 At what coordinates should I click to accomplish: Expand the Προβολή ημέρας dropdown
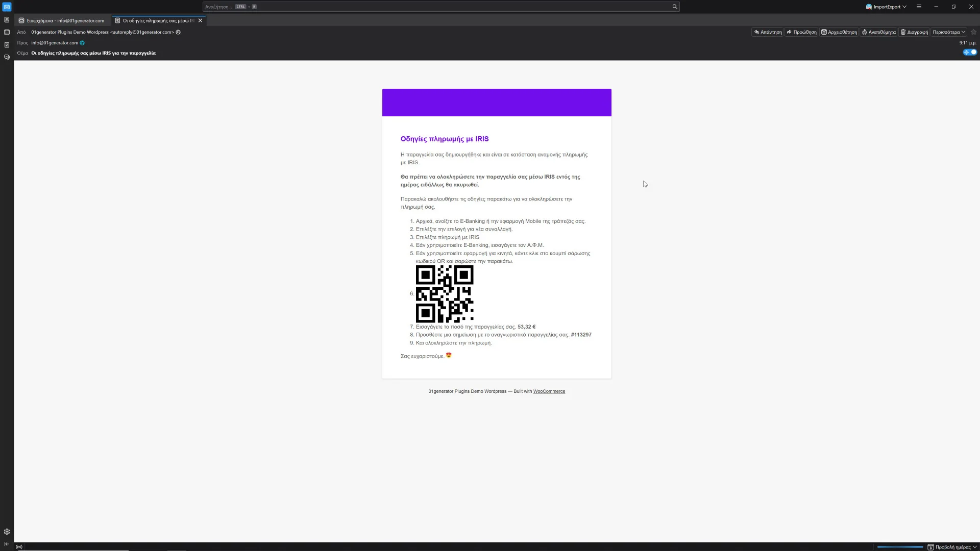coord(952,547)
